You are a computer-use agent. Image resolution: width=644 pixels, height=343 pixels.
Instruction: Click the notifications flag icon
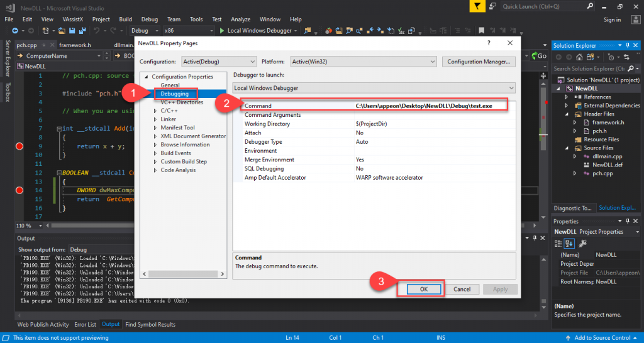tap(480, 6)
